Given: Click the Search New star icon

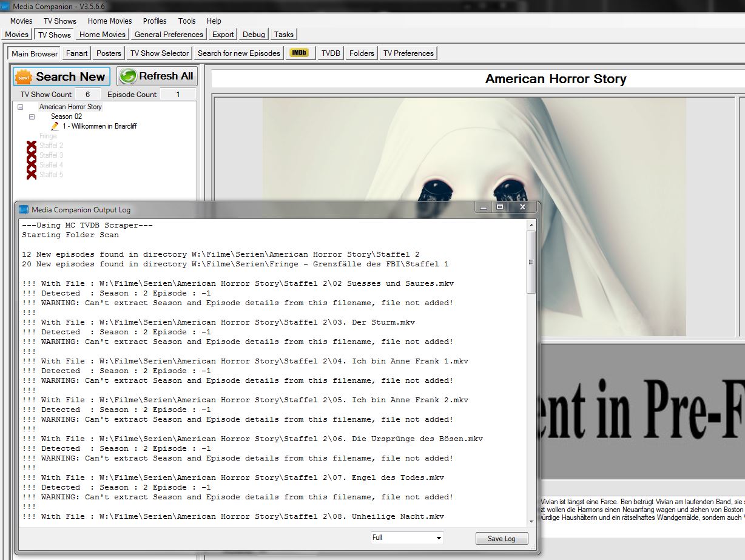Looking at the screenshot, I should click(24, 77).
